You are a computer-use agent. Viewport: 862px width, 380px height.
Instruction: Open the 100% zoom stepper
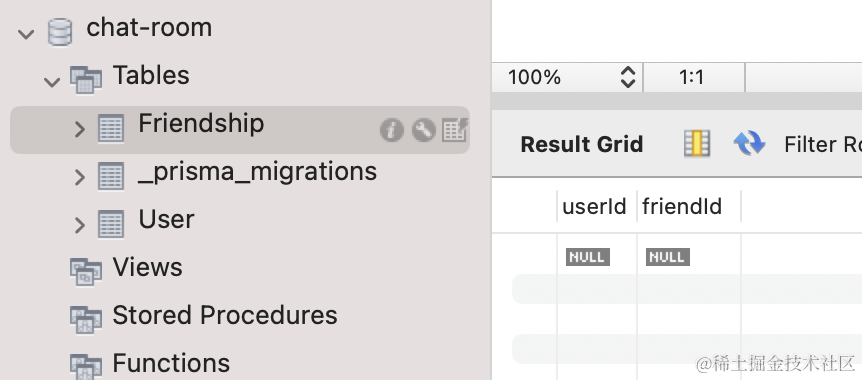(628, 78)
